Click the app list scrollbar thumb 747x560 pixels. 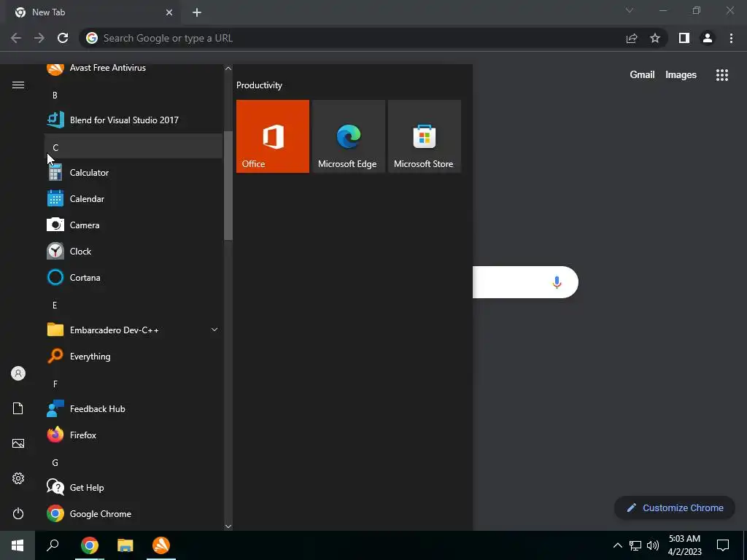click(228, 186)
